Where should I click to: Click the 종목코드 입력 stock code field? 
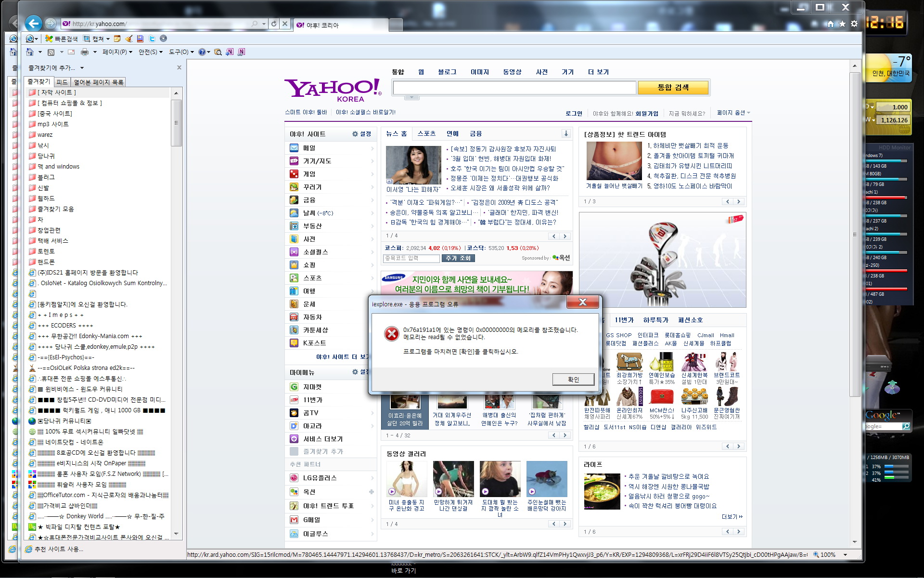click(x=411, y=258)
